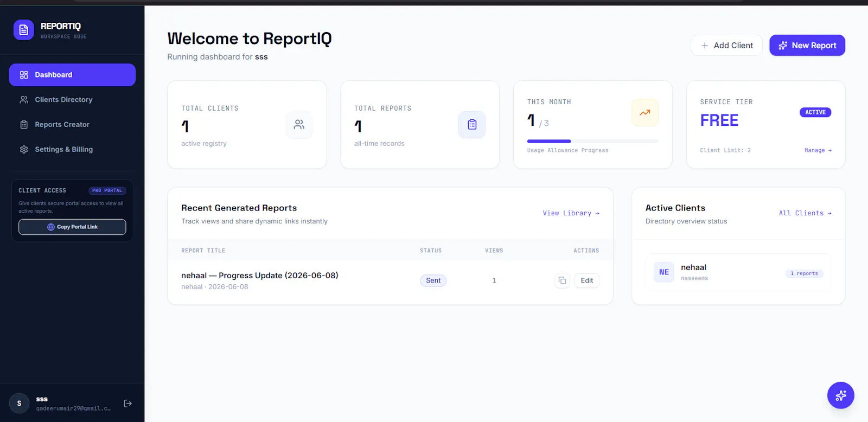Click the 'all-time records' caption
Image resolution: width=868 pixels, height=422 pixels.
coord(379,144)
